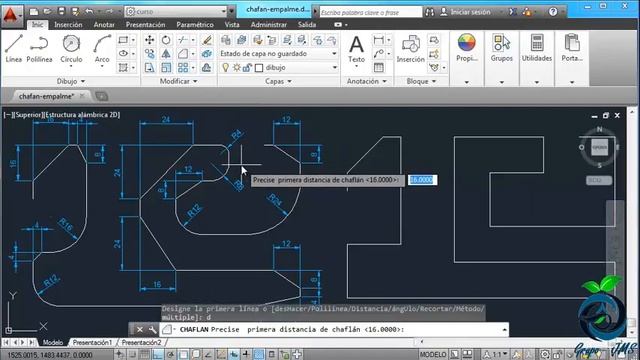Switch to the Presentación ribbon tab
Image resolution: width=640 pixels, height=360 pixels.
coord(145,24)
